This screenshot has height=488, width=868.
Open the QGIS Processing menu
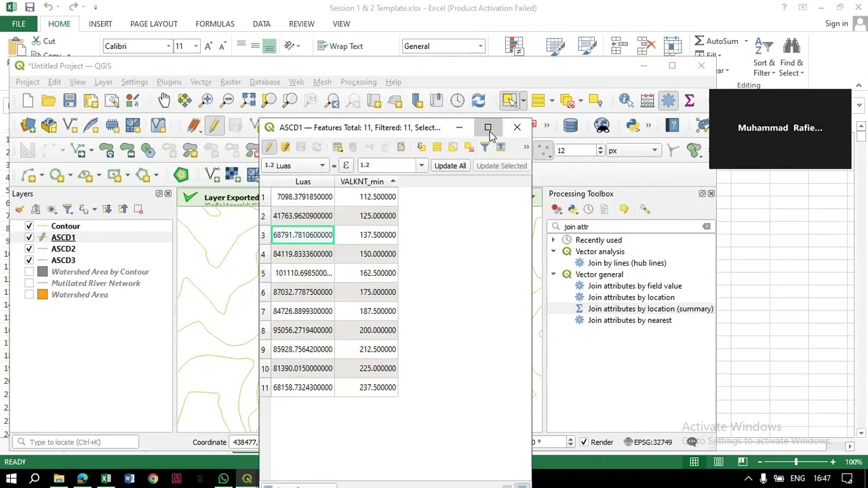coord(358,82)
